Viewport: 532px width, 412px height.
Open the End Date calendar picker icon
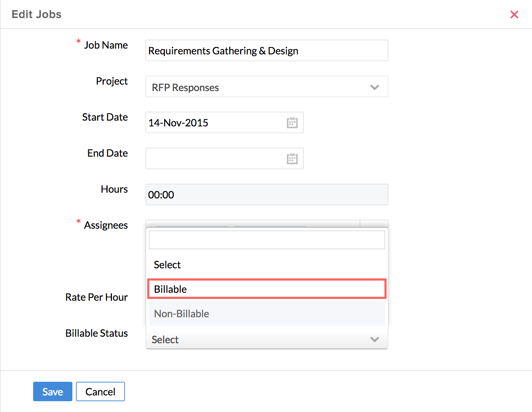(292, 159)
